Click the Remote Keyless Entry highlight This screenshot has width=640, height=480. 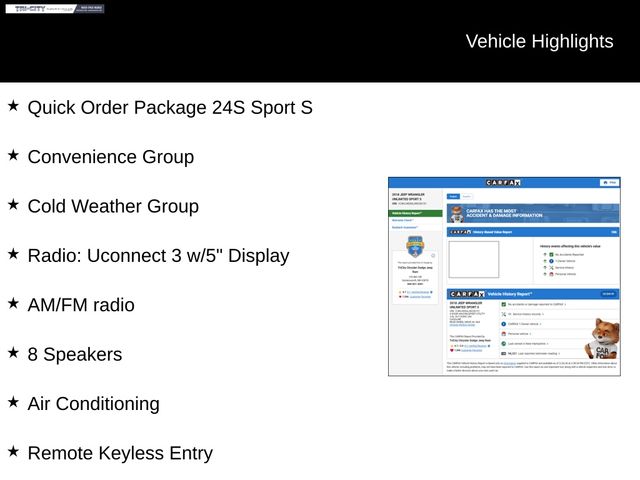(x=120, y=453)
